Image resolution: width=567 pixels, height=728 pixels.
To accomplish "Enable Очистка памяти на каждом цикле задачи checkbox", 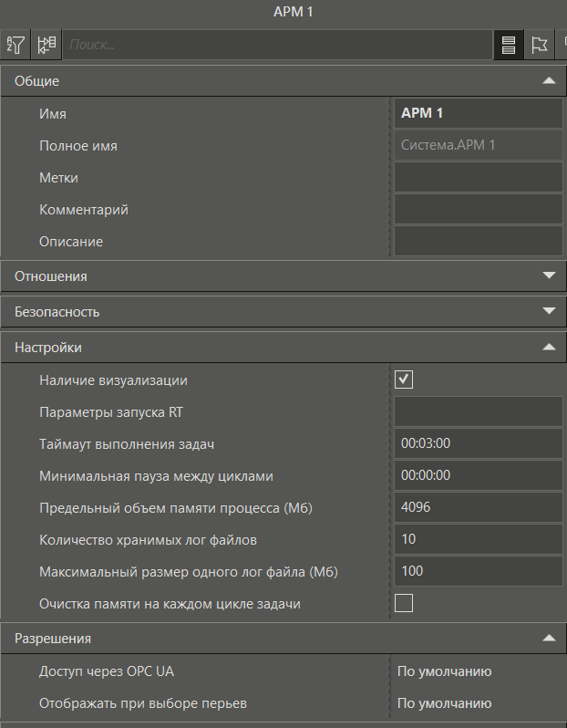I will pyautogui.click(x=403, y=603).
